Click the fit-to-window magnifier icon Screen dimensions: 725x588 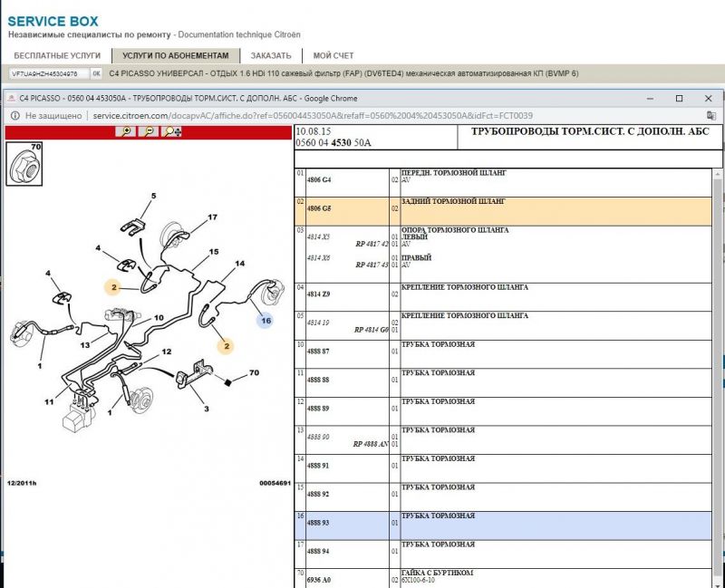[170, 131]
